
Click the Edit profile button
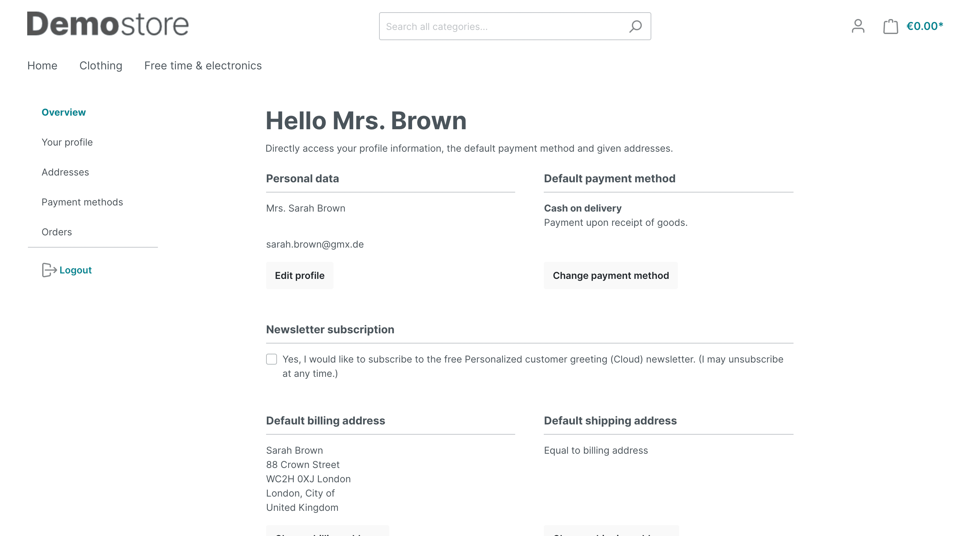point(300,275)
